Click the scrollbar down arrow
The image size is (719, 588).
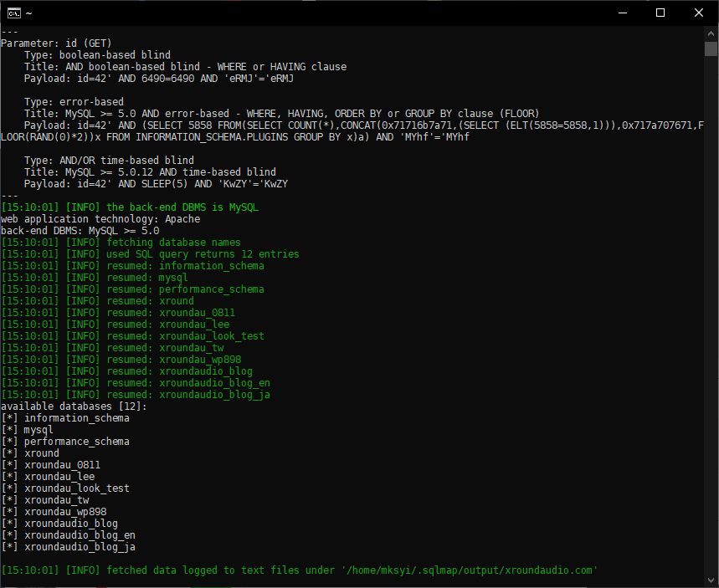pos(711,580)
